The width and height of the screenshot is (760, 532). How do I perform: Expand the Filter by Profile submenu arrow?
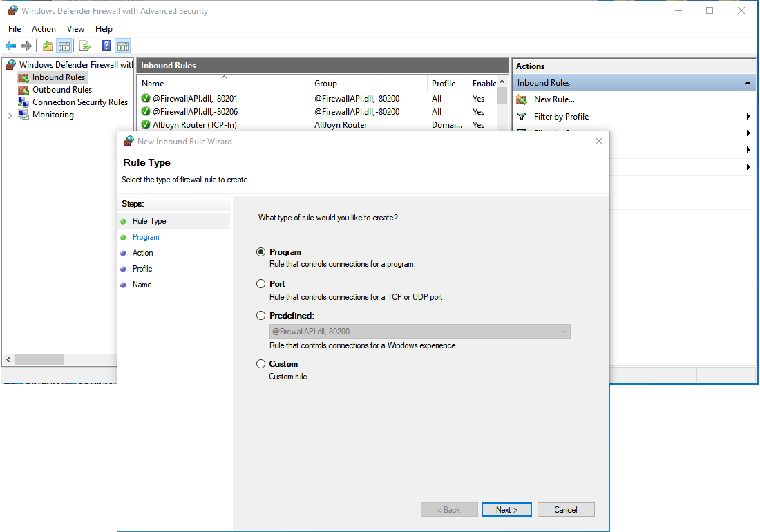748,116
